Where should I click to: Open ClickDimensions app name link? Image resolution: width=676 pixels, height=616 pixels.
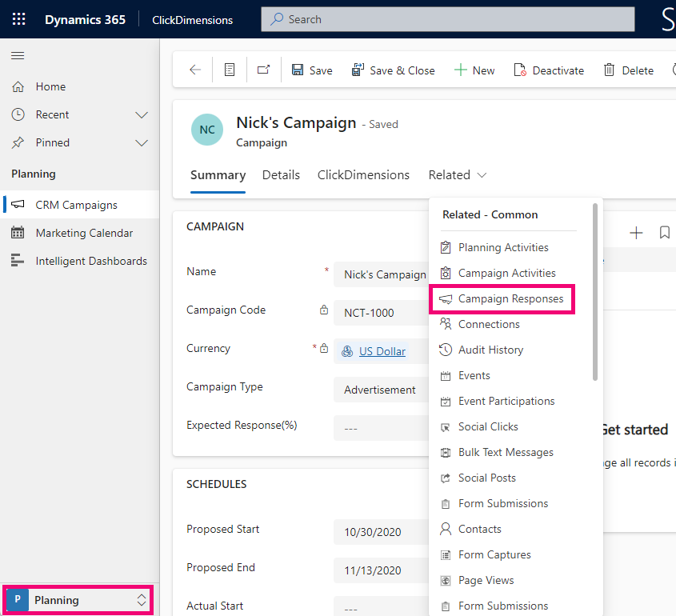pos(192,20)
